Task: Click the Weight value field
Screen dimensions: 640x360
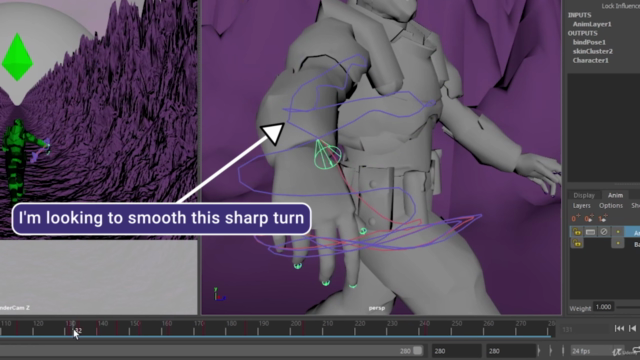Action: tap(603, 307)
